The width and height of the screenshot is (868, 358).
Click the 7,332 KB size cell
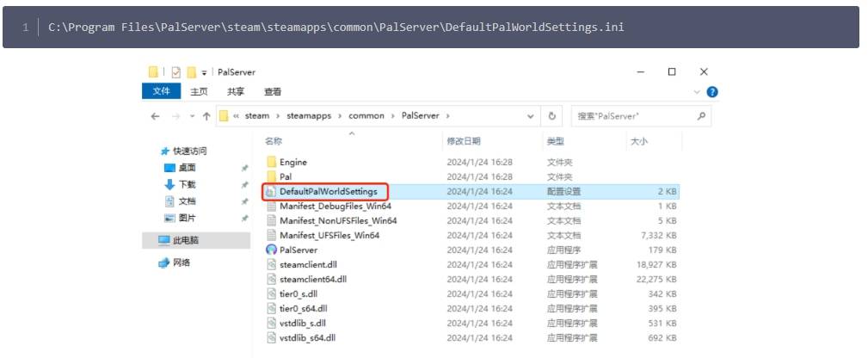click(659, 235)
